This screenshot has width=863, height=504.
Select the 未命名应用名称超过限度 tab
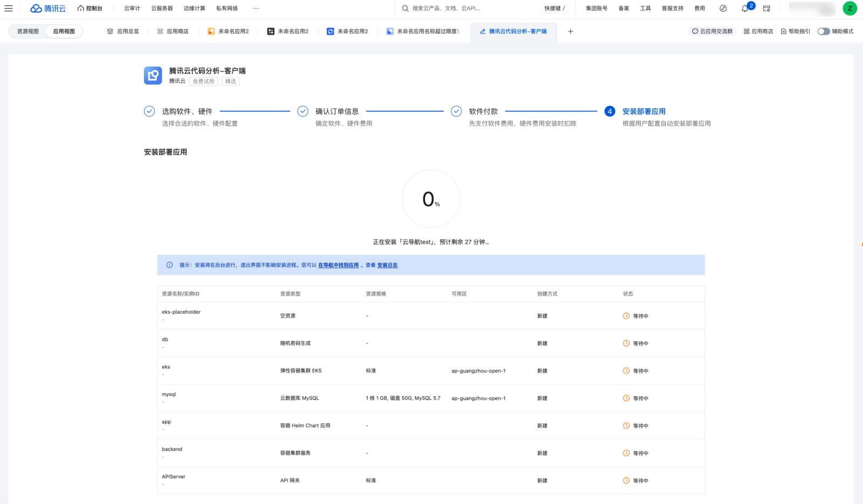(x=423, y=31)
